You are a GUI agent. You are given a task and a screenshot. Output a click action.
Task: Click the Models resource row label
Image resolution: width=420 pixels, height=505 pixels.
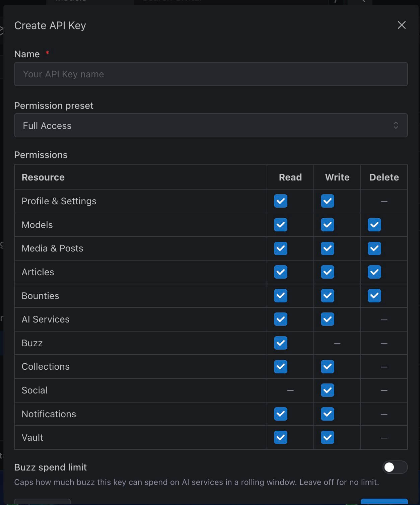coord(37,225)
